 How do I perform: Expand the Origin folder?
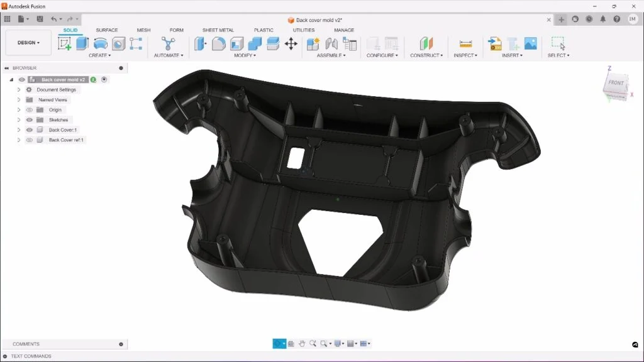18,110
